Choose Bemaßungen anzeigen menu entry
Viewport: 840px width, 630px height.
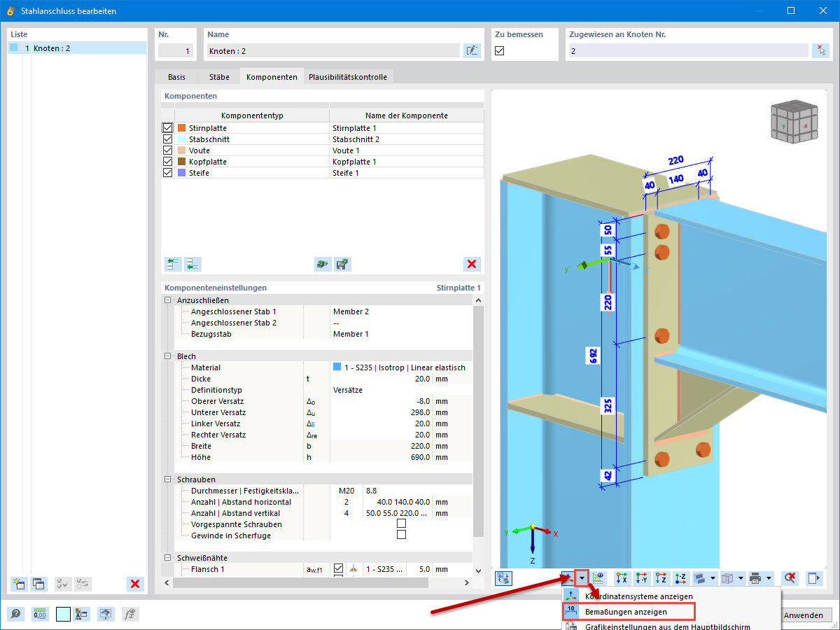[x=629, y=611]
